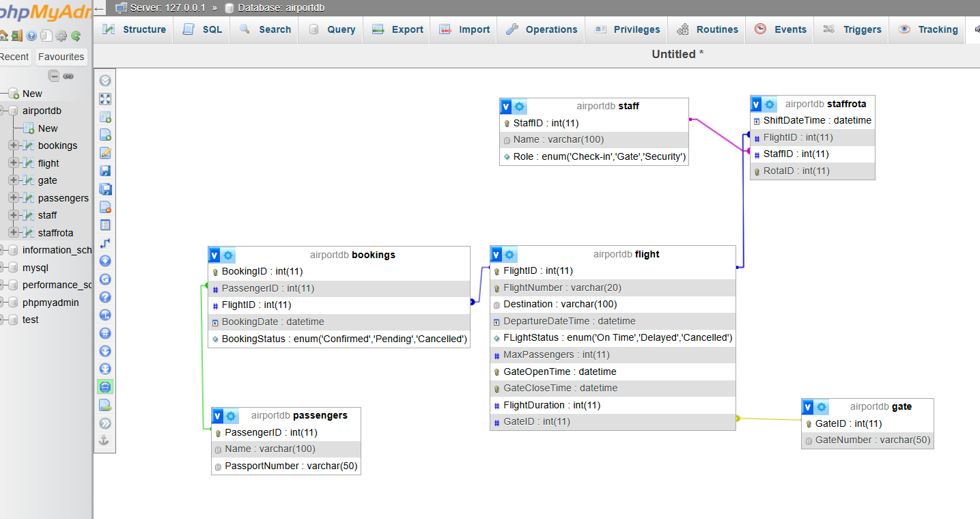This screenshot has height=519, width=980.
Task: Open the Favourites tables button
Action: [x=61, y=57]
